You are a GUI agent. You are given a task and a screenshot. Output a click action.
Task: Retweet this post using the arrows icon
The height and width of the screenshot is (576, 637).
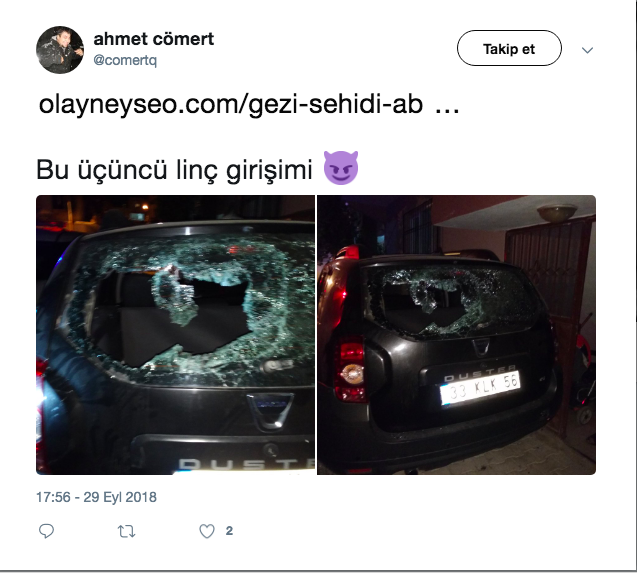click(x=126, y=531)
